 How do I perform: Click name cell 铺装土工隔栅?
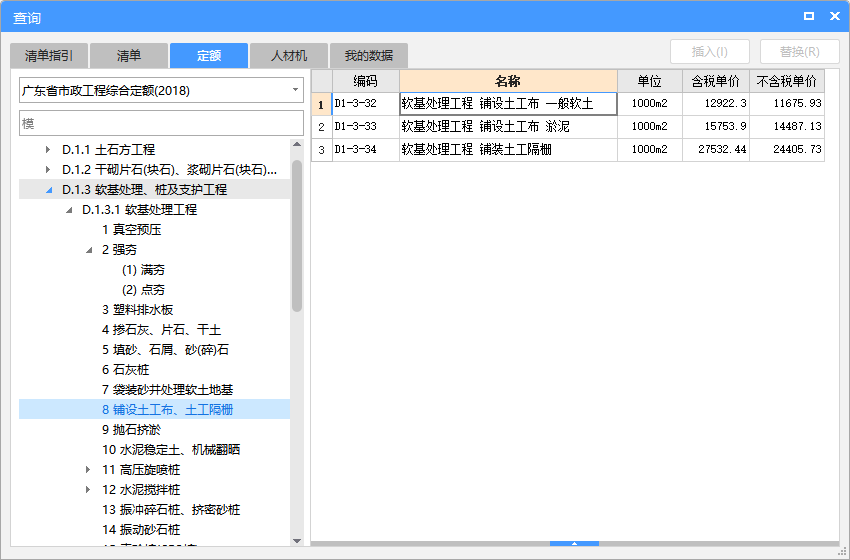[508, 150]
